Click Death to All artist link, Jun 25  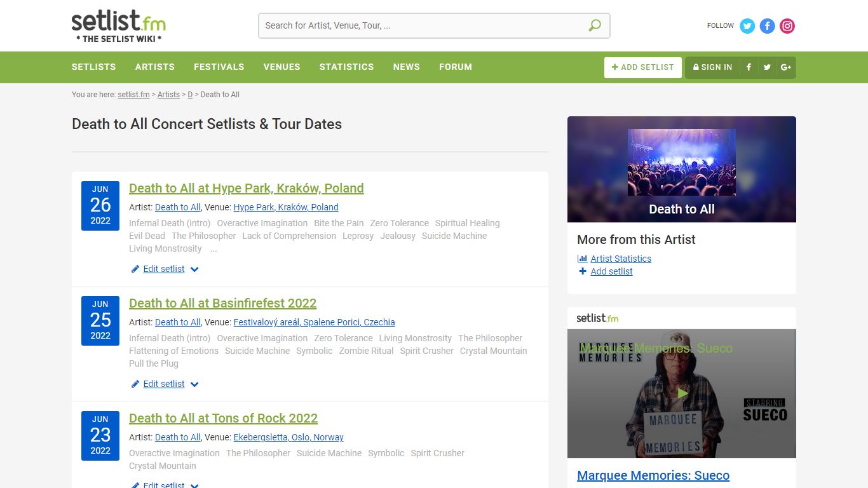click(178, 322)
